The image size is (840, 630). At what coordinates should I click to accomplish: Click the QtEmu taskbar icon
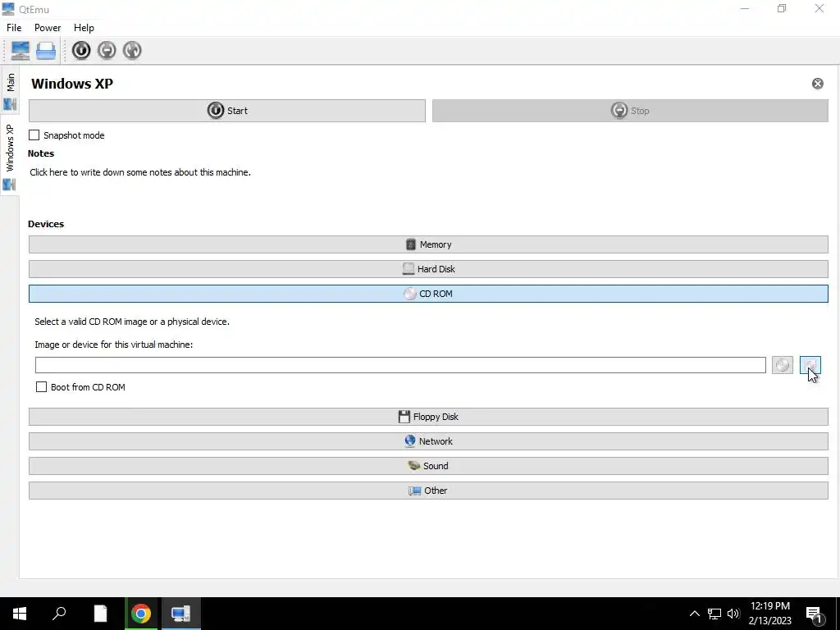(x=181, y=614)
